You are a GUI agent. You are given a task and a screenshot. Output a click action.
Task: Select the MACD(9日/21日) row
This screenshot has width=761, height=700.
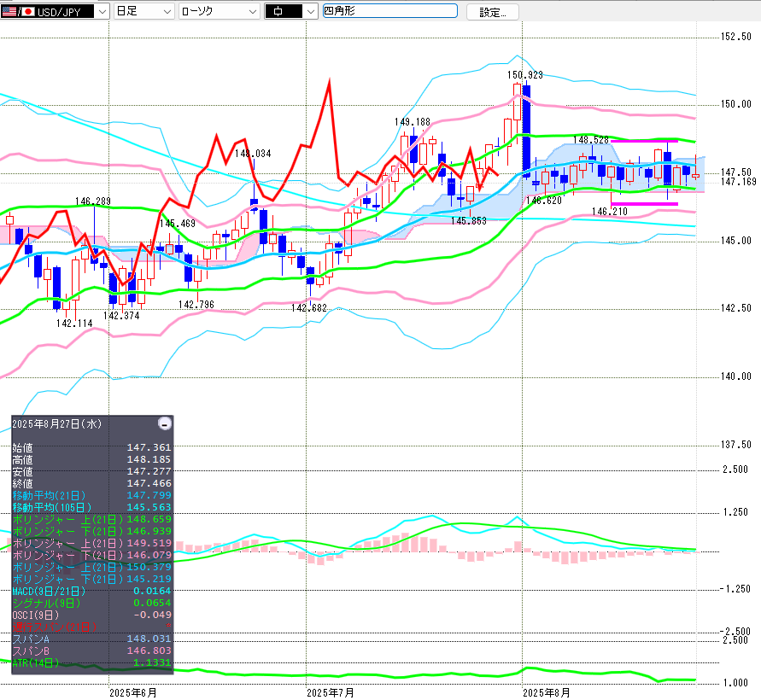click(91, 591)
